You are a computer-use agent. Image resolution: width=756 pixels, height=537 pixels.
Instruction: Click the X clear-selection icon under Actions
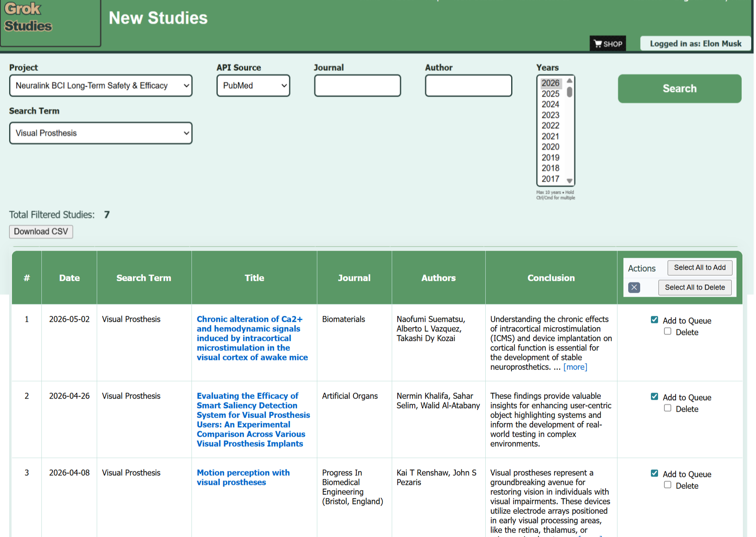[x=634, y=287]
